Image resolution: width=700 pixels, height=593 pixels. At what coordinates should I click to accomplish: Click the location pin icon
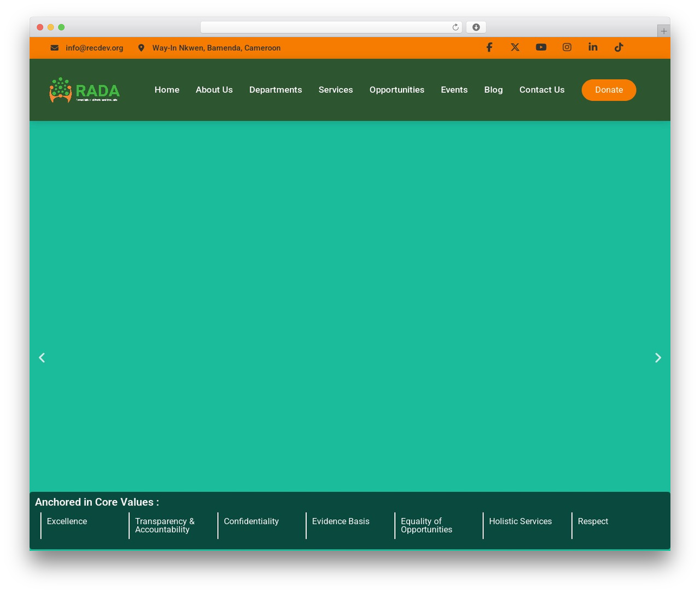[141, 48]
